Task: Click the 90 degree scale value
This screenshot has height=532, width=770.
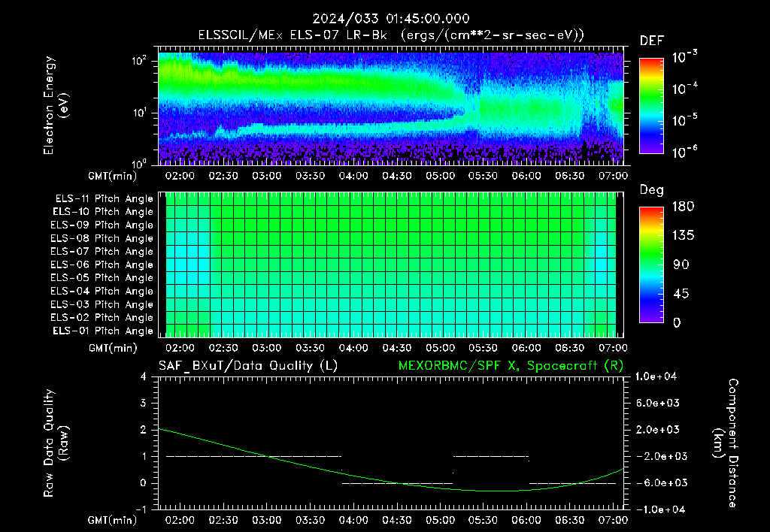Action: (x=681, y=264)
